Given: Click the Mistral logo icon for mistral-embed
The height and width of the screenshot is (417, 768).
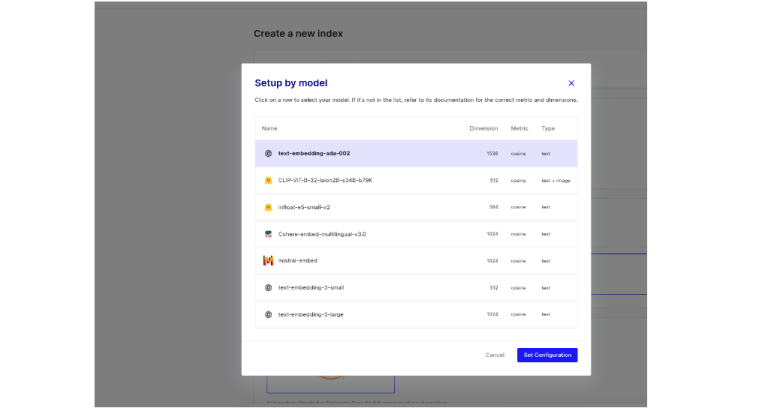Looking at the screenshot, I should (268, 261).
